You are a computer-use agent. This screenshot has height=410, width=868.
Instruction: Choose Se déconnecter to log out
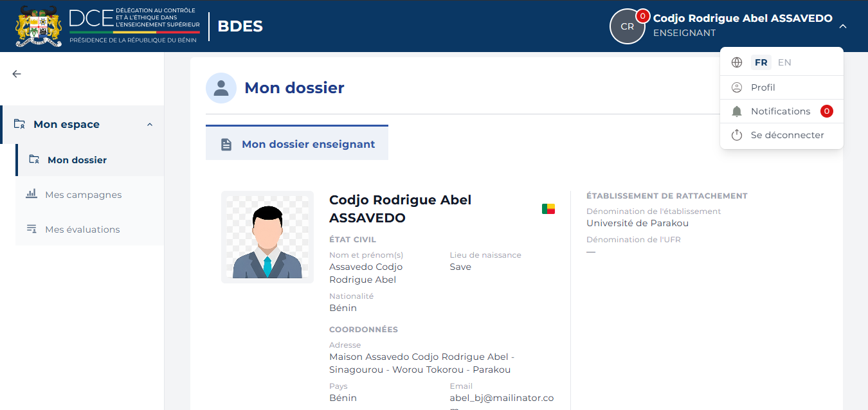pyautogui.click(x=781, y=135)
